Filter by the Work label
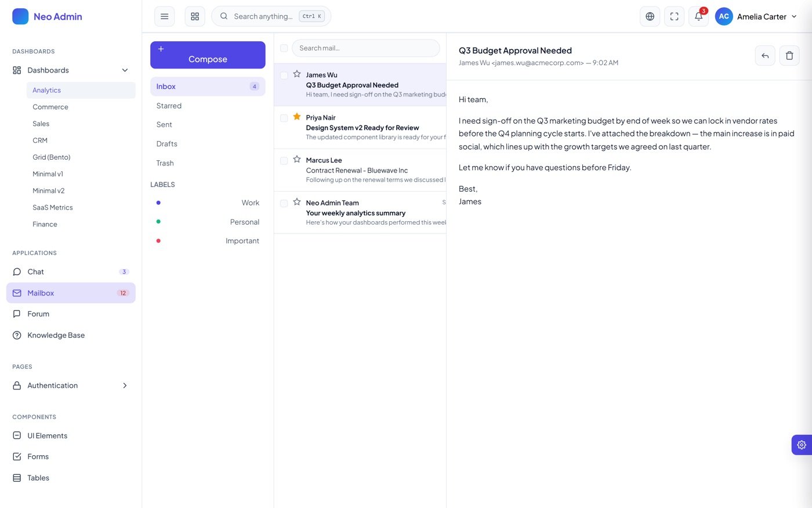Image resolution: width=812 pixels, height=508 pixels. point(208,203)
